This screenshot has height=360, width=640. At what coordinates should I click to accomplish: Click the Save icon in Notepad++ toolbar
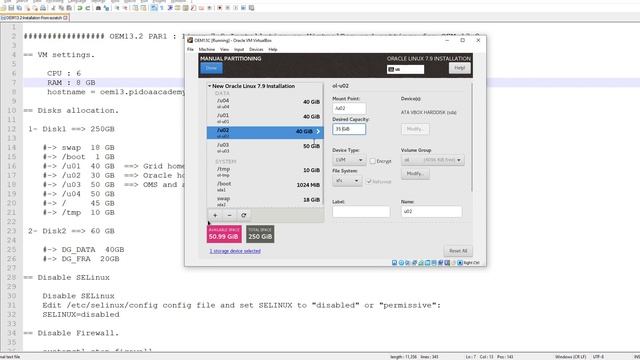click(11, 8)
